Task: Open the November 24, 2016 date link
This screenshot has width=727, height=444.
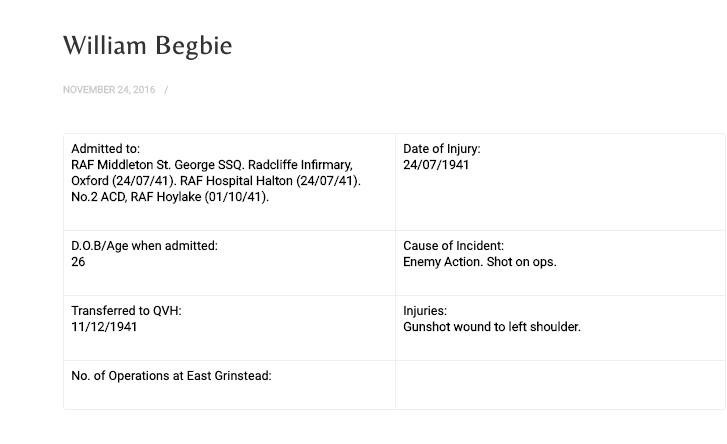Action: pyautogui.click(x=109, y=90)
